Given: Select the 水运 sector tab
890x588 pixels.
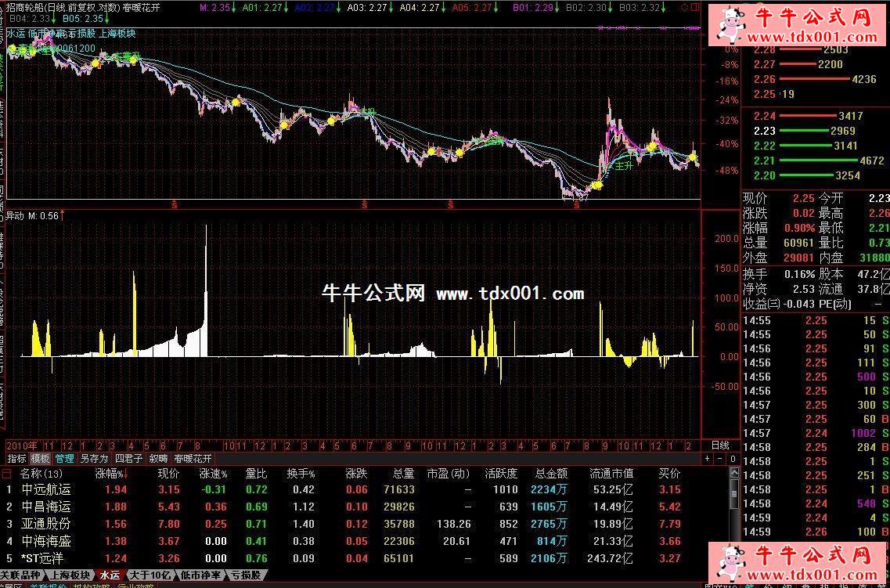Looking at the screenshot, I should coord(109,575).
